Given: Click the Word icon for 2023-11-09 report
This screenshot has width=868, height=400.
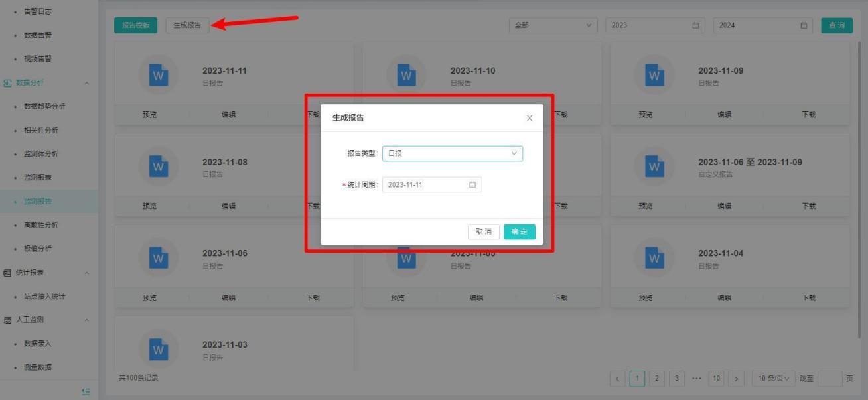Looking at the screenshot, I should tap(654, 76).
